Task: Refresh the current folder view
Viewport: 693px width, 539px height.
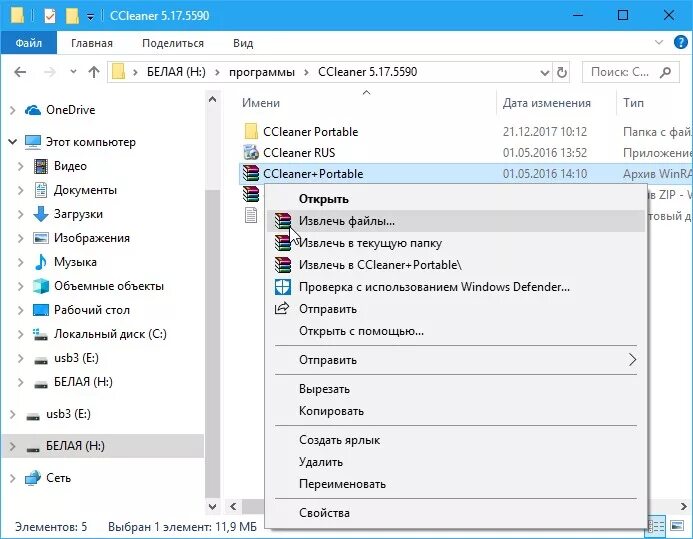Action: click(x=562, y=72)
